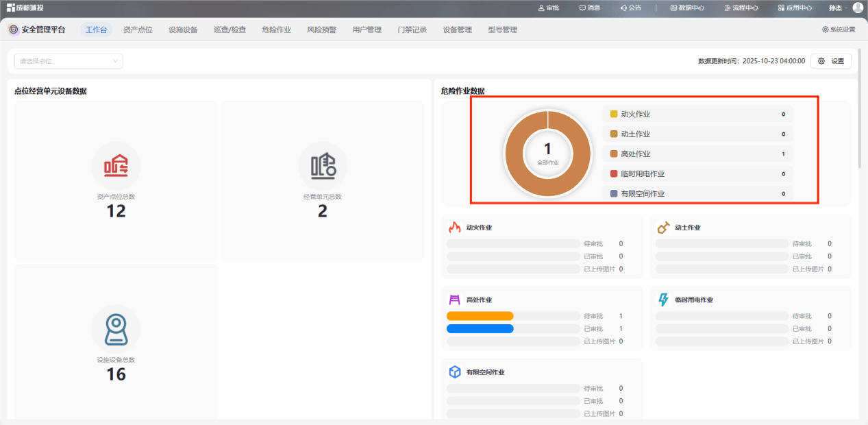
Task: Click the 设置 button near update time
Action: click(831, 61)
